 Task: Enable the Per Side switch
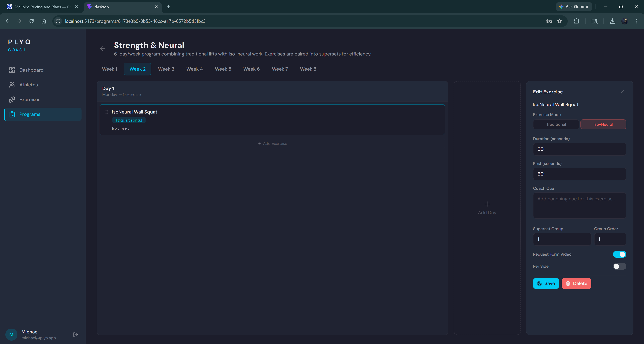620,266
